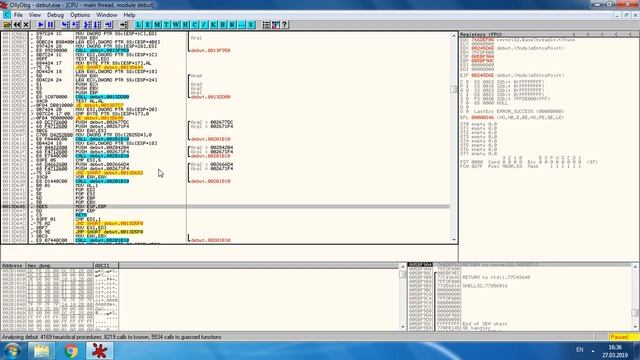Viewport: 640px width, 360px height.
Task: Run the program with blue play icon
Action: pos(40,25)
